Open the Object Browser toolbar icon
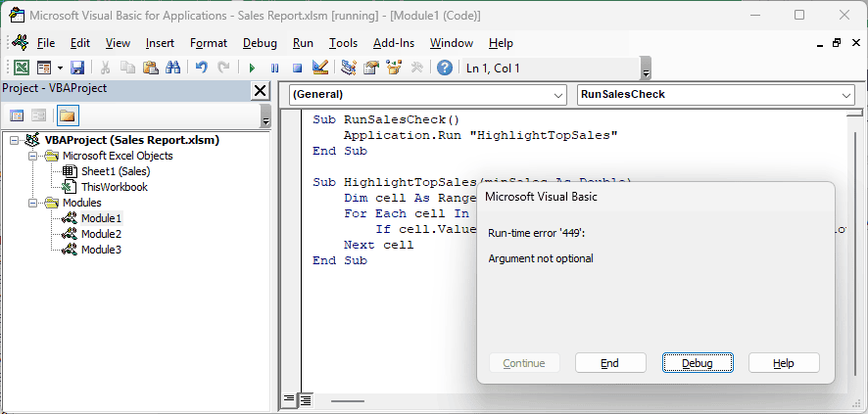 pyautogui.click(x=394, y=68)
